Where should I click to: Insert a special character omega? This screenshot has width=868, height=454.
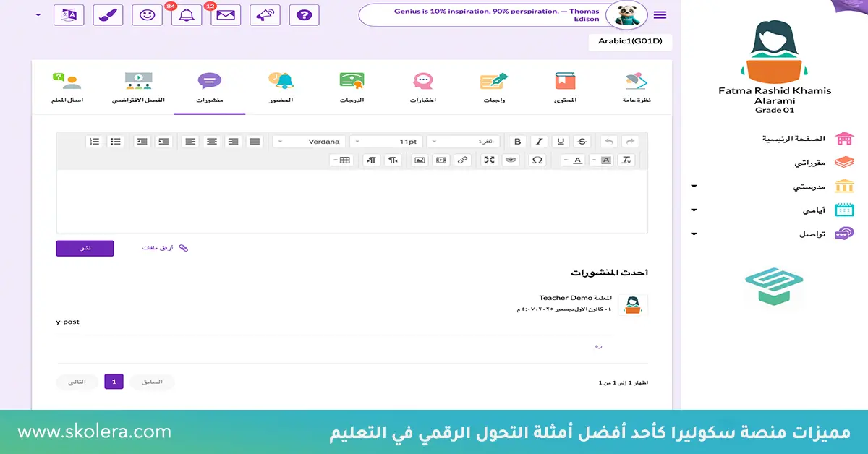click(537, 160)
